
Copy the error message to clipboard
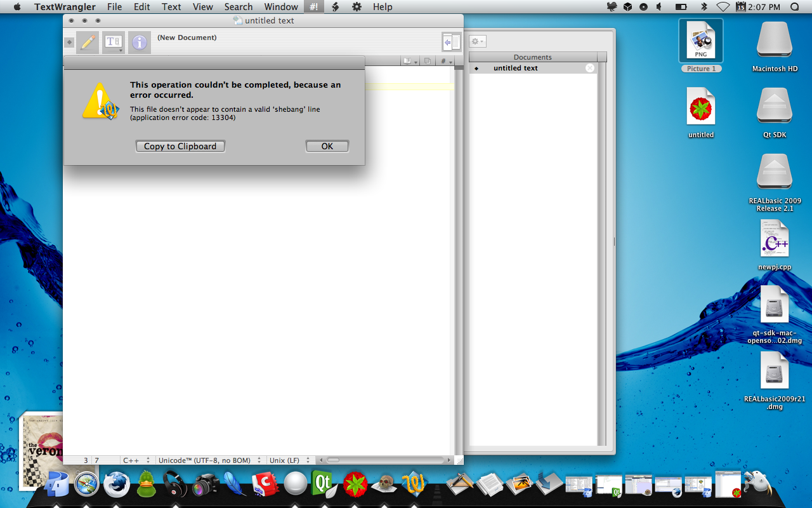pos(180,146)
